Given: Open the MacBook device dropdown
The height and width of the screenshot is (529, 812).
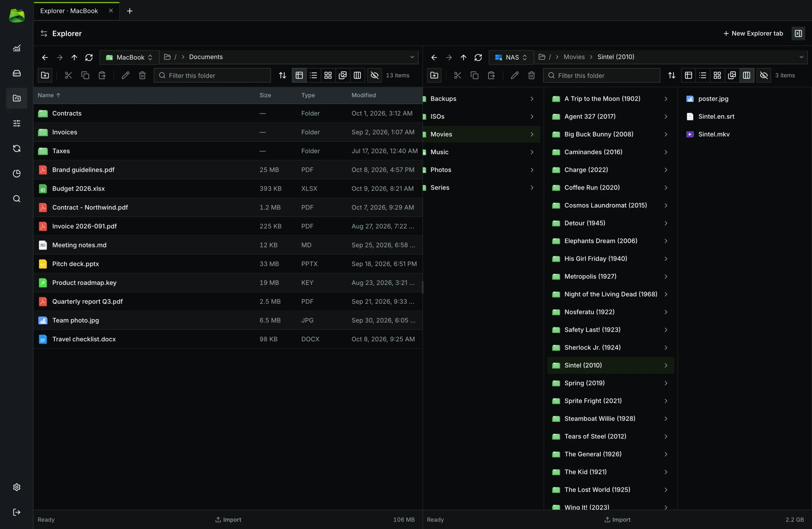Looking at the screenshot, I should 129,57.
